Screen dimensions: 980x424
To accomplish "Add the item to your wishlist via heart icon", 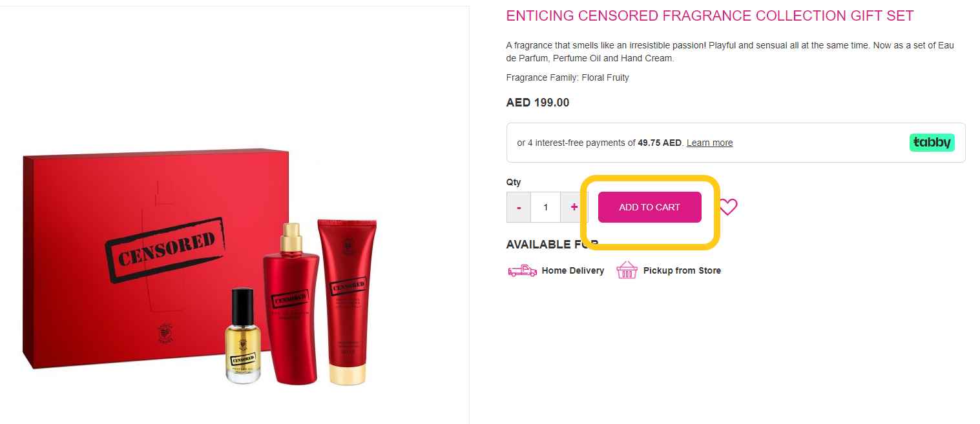I will [728, 207].
